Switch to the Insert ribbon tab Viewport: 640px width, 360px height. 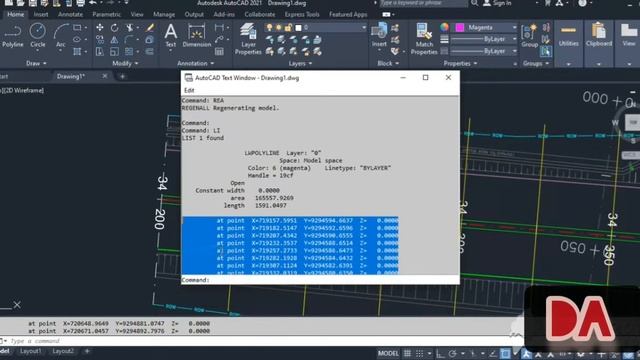pos(41,14)
